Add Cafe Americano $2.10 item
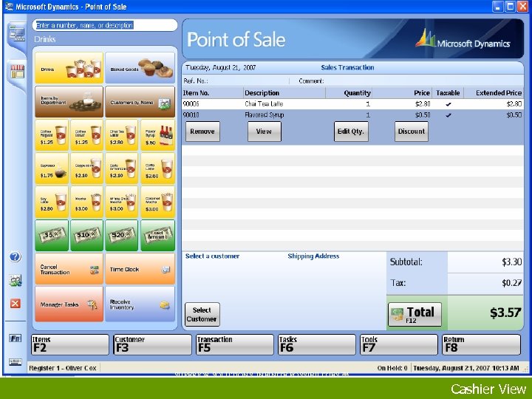Viewport: 532px width, 399px height. pyautogui.click(x=122, y=168)
